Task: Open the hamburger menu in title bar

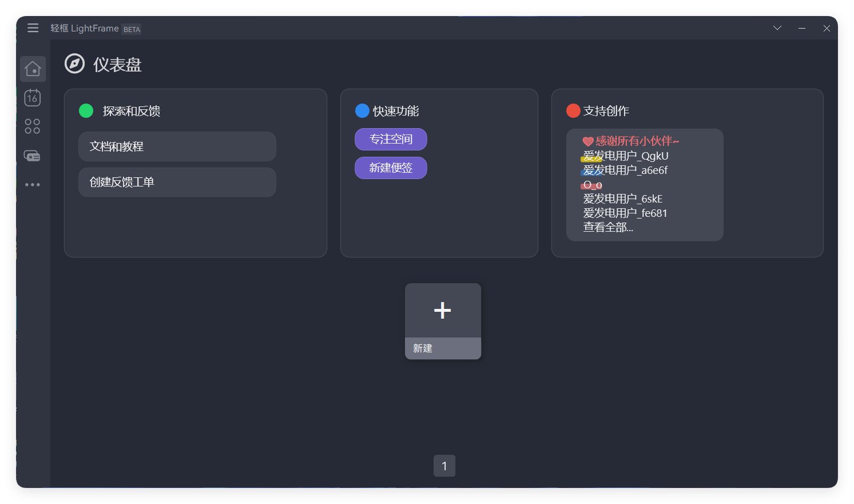Action: pos(33,28)
